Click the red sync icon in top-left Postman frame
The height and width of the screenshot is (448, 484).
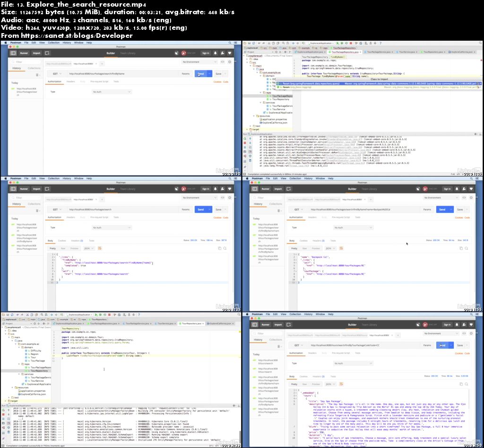184,53
